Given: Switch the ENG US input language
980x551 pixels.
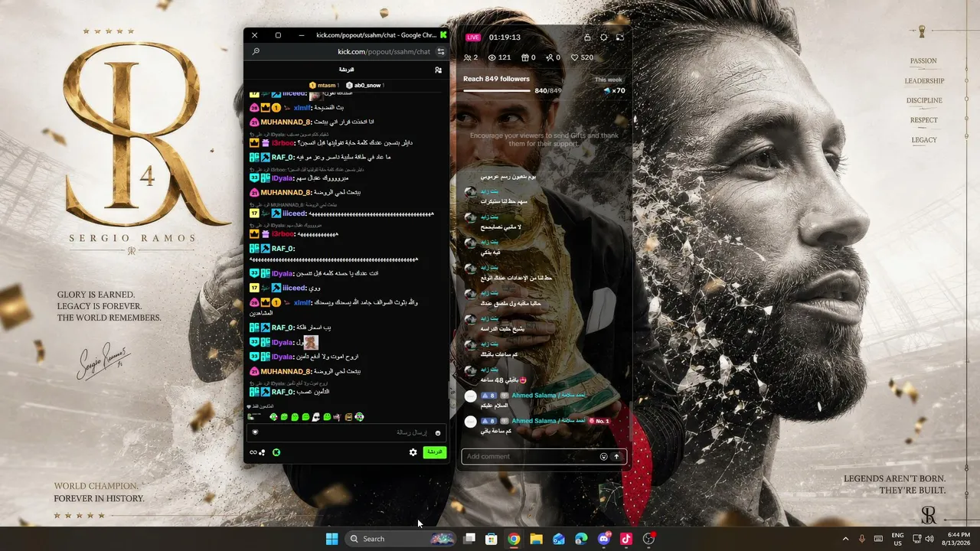Looking at the screenshot, I should 897,539.
